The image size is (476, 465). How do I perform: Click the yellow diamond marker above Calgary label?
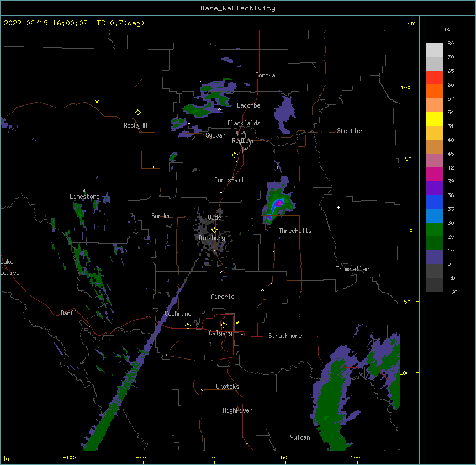[224, 325]
